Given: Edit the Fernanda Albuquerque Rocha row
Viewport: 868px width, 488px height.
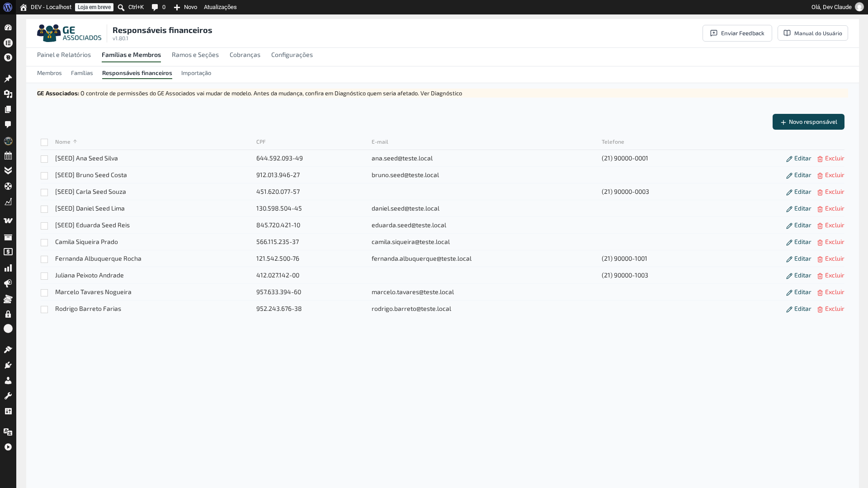Looking at the screenshot, I should [799, 259].
